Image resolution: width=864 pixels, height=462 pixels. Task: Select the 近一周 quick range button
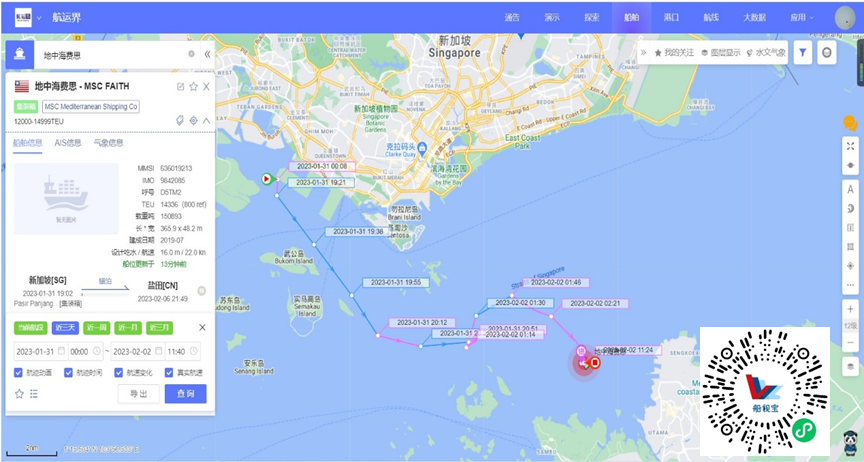coord(96,327)
